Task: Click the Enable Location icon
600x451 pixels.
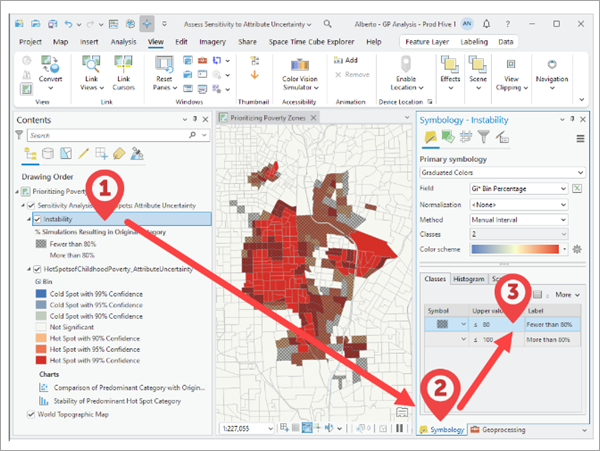Action: coord(405,63)
